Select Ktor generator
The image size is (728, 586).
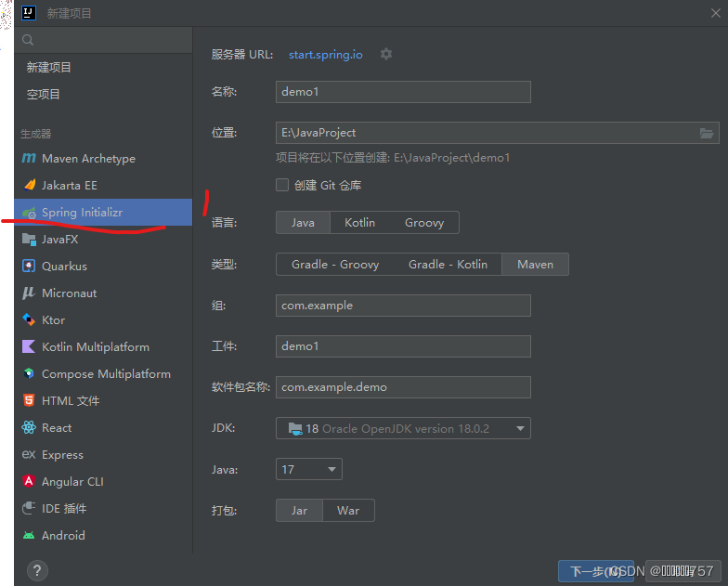(103, 319)
